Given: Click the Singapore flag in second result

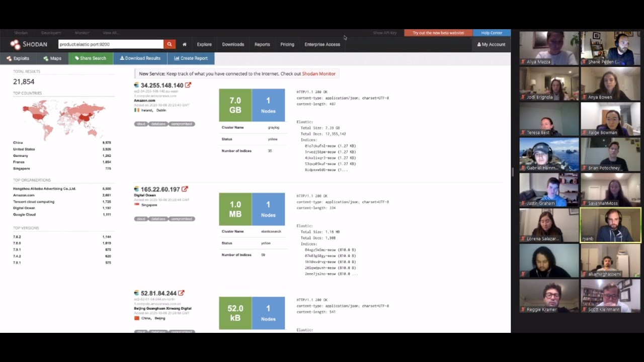Looking at the screenshot, I should tap(136, 205).
